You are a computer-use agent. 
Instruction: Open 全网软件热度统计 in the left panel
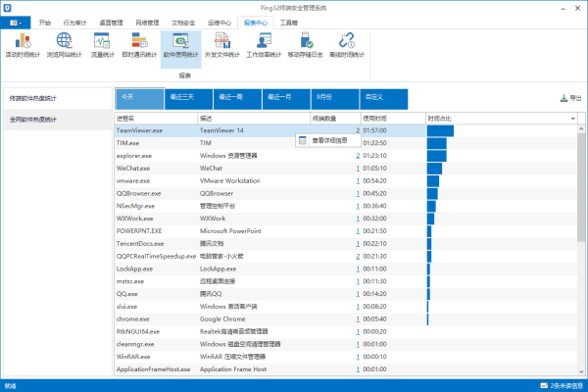pyautogui.click(x=58, y=120)
